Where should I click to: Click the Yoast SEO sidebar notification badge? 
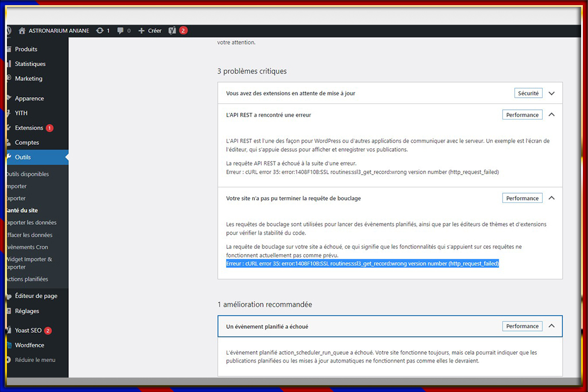point(48,331)
